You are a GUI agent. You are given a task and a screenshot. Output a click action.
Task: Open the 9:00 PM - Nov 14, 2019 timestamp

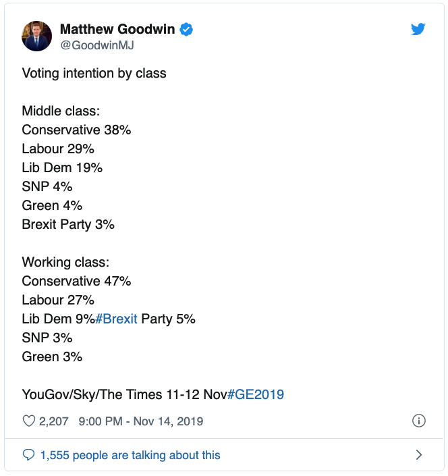pyautogui.click(x=141, y=421)
